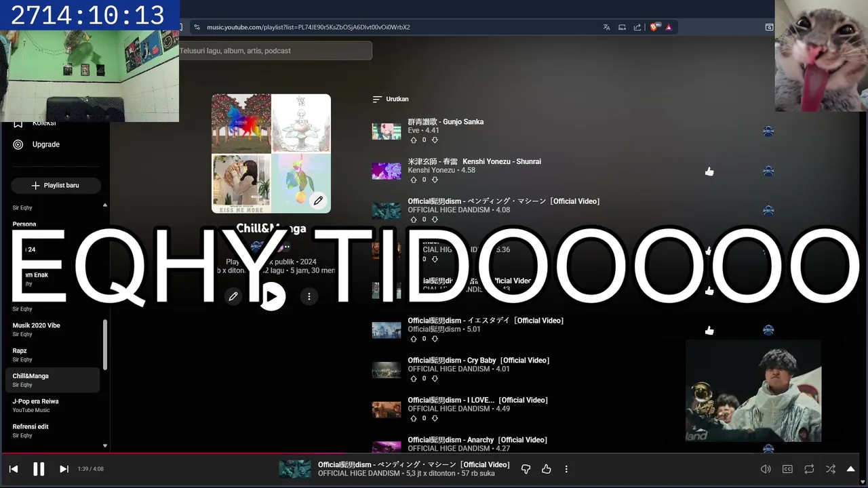Toggle closed captions in player bar
Viewport: 868px width, 488px height.
click(x=787, y=469)
